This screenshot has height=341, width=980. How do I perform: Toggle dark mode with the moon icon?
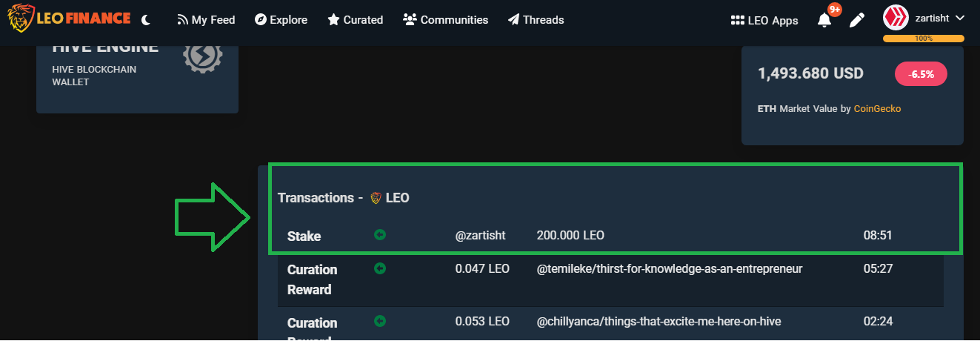pos(146,20)
